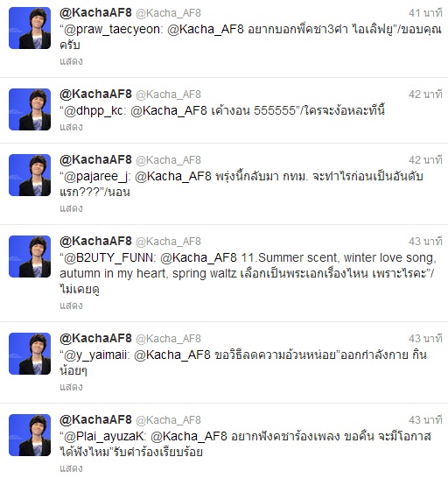
Task: Expand the @dhpp_kc tweet with แสดง
Action: click(x=71, y=127)
